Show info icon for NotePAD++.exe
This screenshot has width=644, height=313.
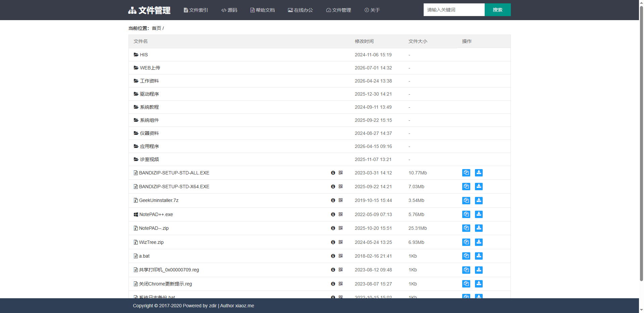tap(333, 214)
